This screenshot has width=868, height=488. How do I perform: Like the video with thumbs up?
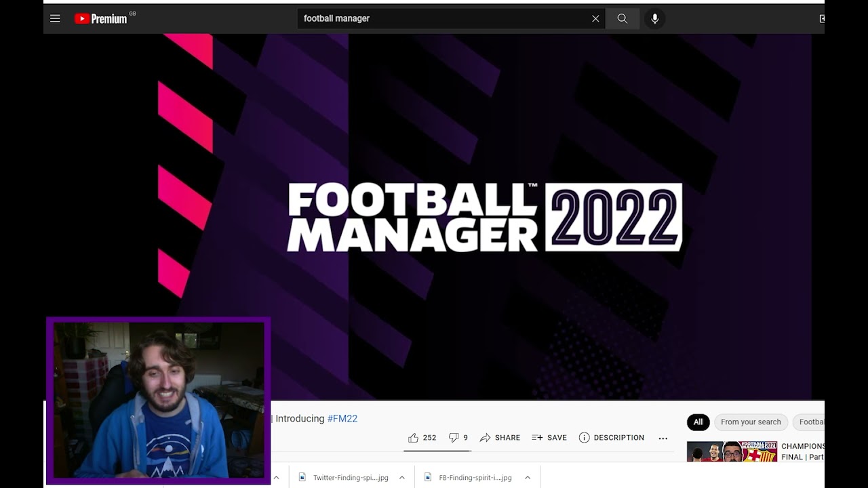[422, 438]
